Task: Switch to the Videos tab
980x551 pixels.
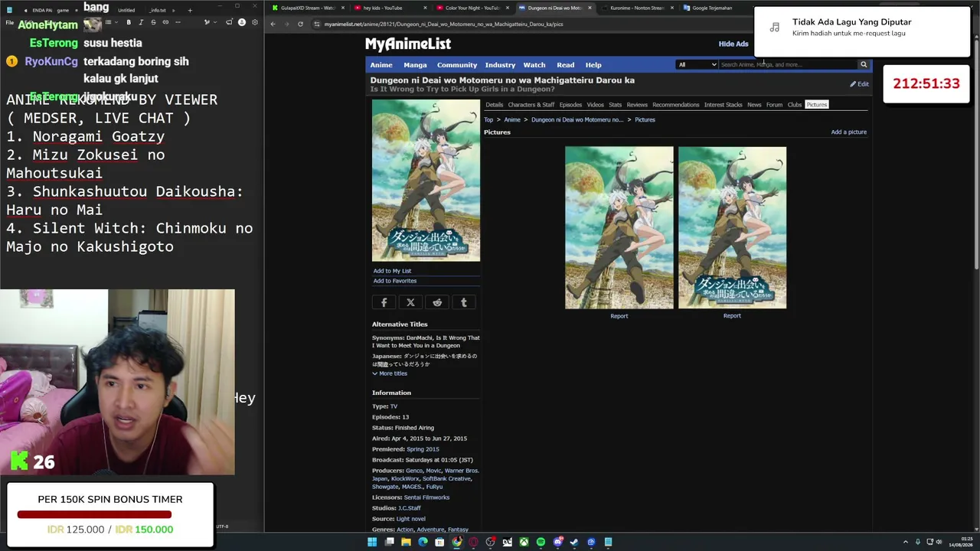Action: [x=595, y=105]
